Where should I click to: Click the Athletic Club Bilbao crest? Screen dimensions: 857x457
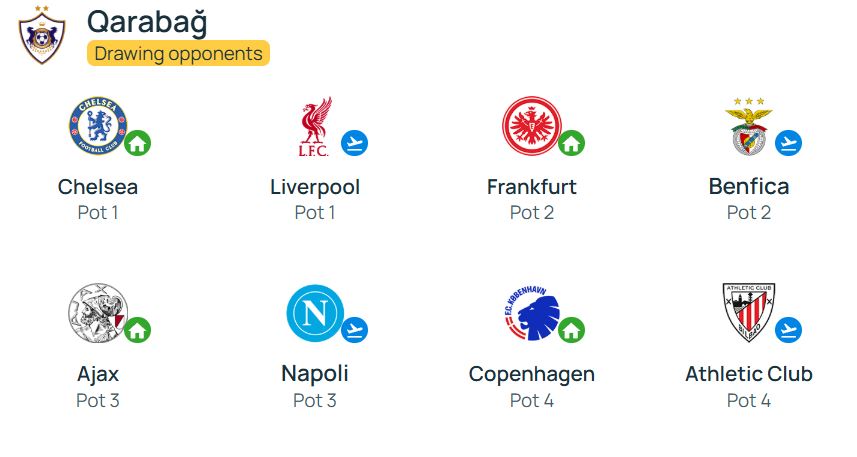pyautogui.click(x=749, y=313)
